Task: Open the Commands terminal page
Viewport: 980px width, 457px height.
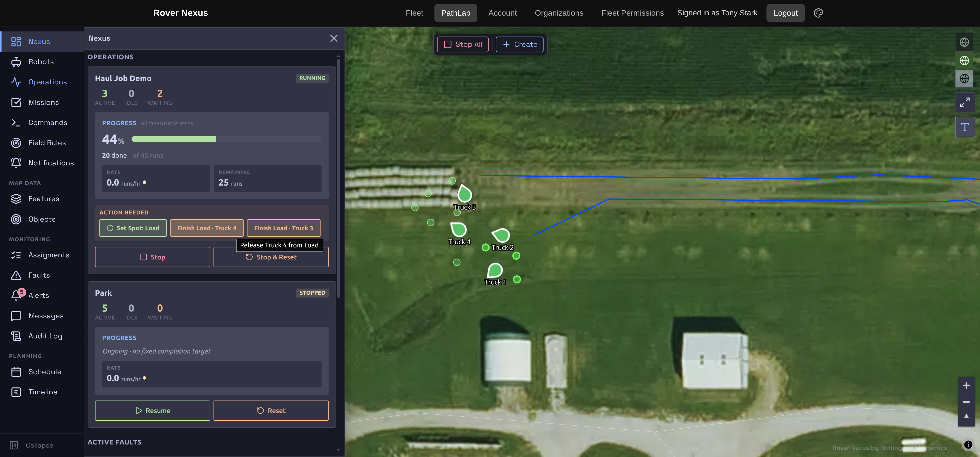Action: tap(42, 123)
